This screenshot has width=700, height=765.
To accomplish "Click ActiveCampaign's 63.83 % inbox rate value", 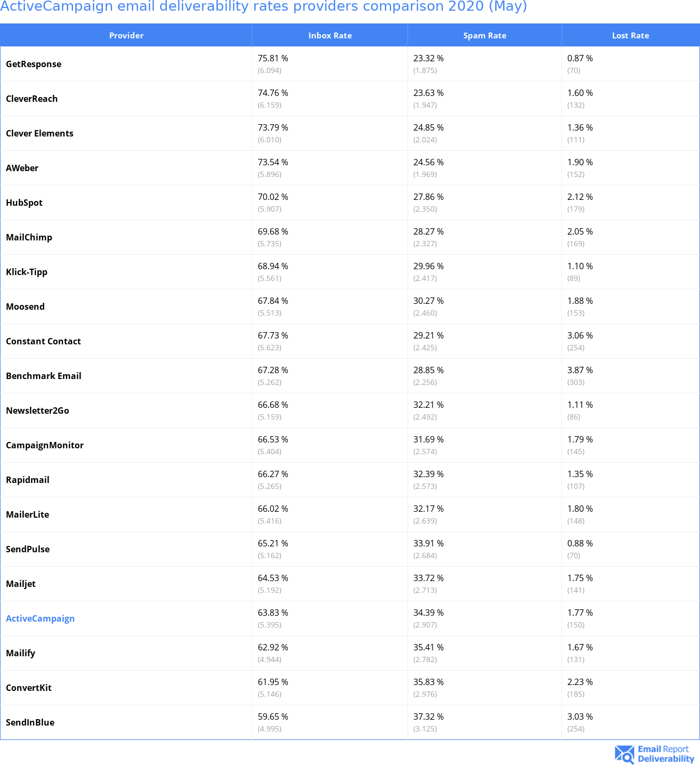I will (273, 613).
